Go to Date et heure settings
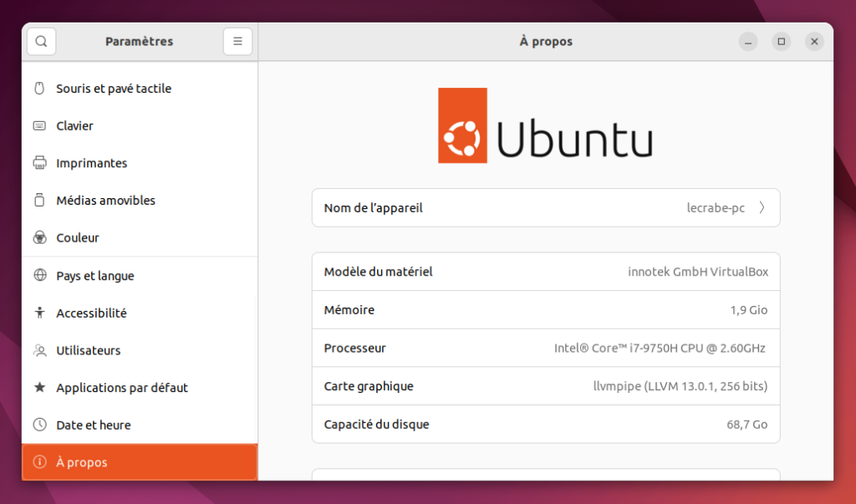856x504 pixels. (140, 425)
